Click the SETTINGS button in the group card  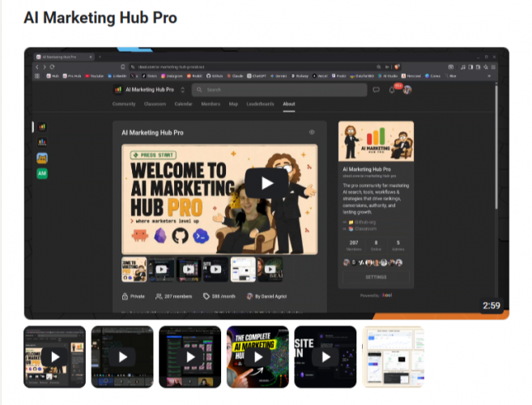(x=376, y=277)
